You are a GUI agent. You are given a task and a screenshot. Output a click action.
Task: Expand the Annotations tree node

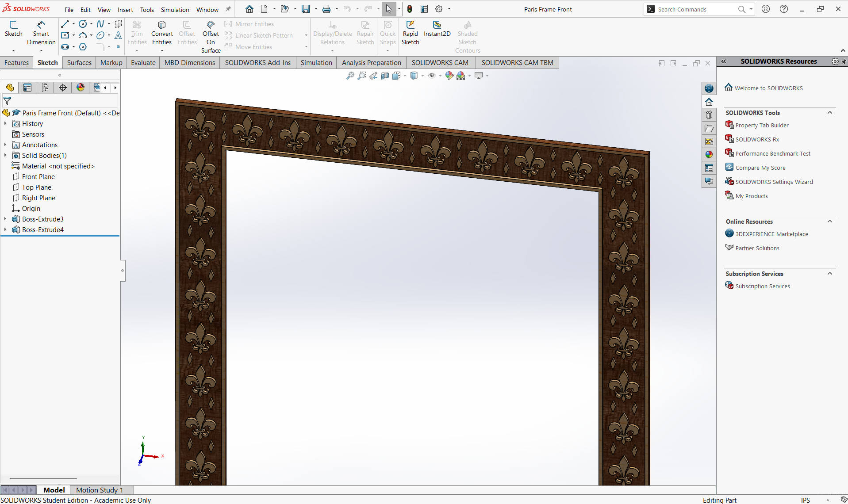pyautogui.click(x=5, y=145)
